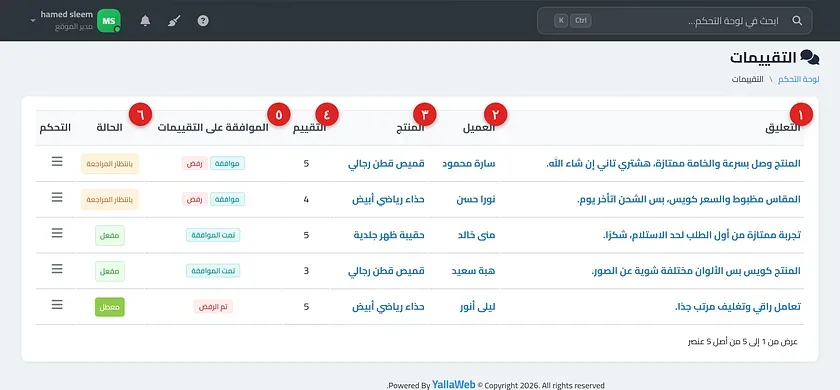Click the التقييم column header

coord(309,128)
